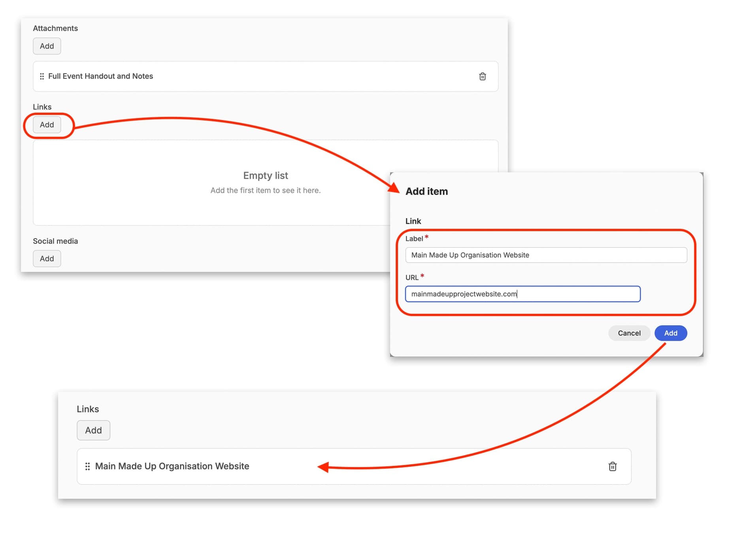Image resolution: width=747 pixels, height=560 pixels.
Task: Add a new Social media item
Action: (47, 259)
